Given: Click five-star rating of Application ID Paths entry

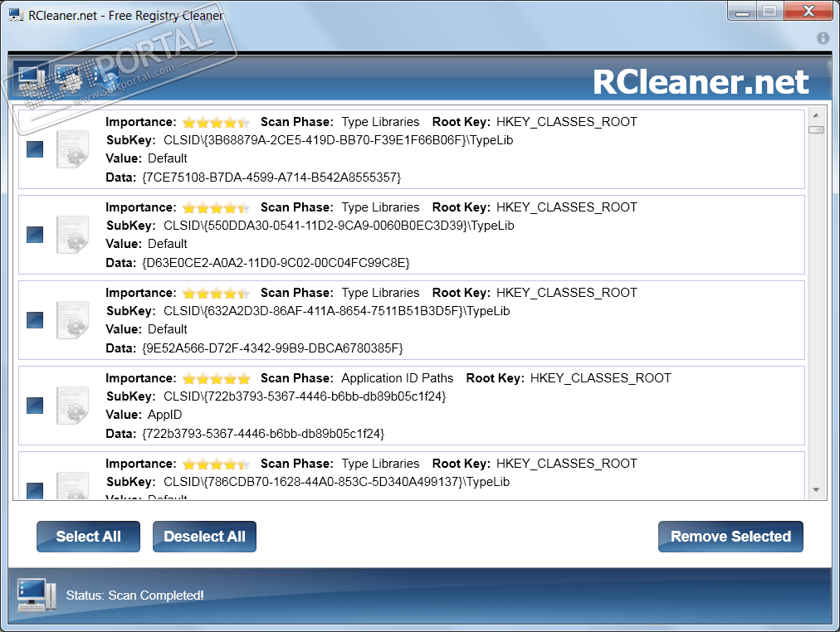Looking at the screenshot, I should pos(216,379).
